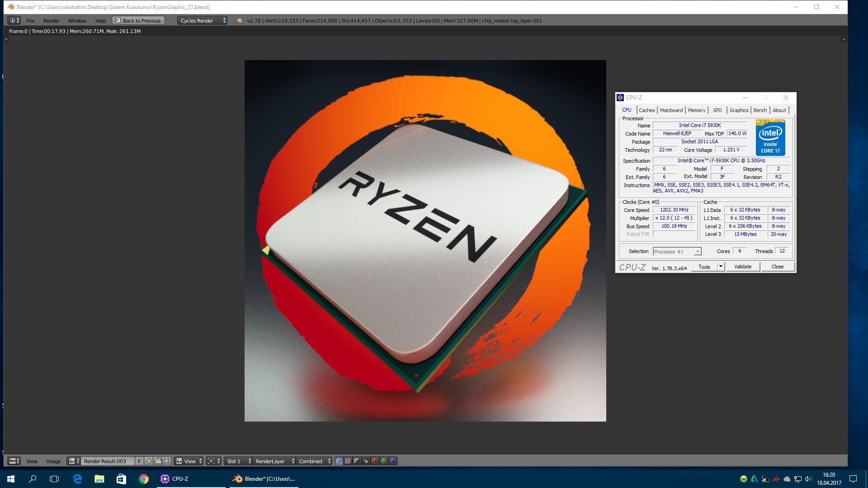Click the network tray icon
Screen dimensions: 868x488
(x=798, y=479)
